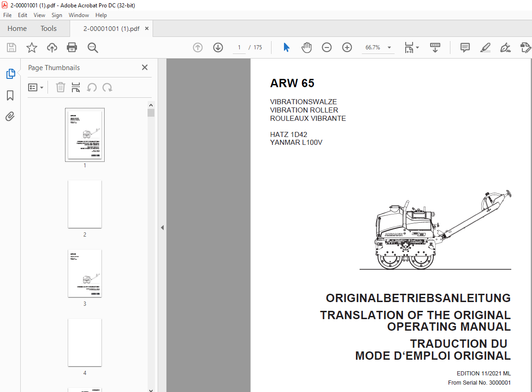Screen dimensions: 532x392
Task: Click 'ORIGINALBETRIEBSANLEITUNG' heading
Action: point(418,298)
